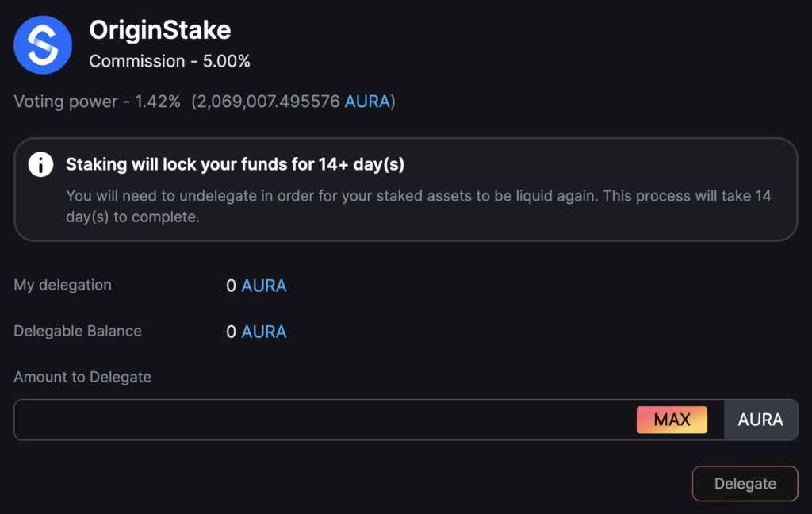Click the Delegable Balance value 0
This screenshot has height=514, width=812.
231,332
